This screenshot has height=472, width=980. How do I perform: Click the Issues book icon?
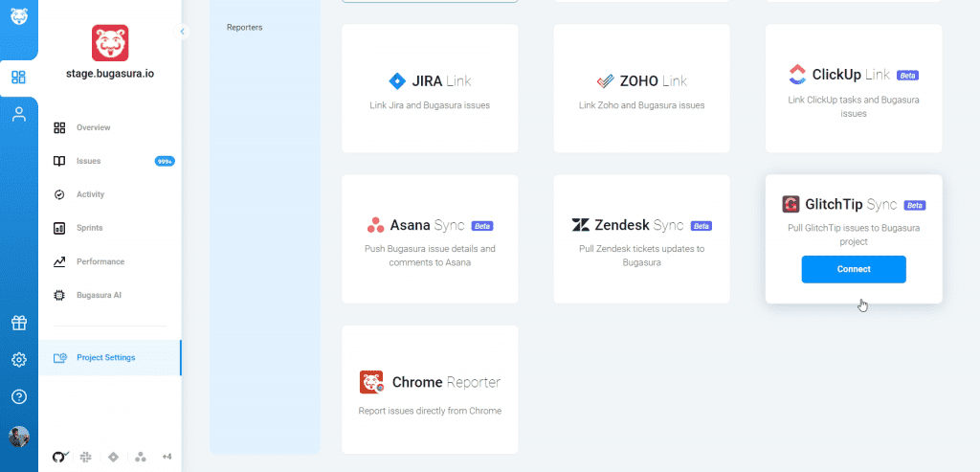coord(59,161)
